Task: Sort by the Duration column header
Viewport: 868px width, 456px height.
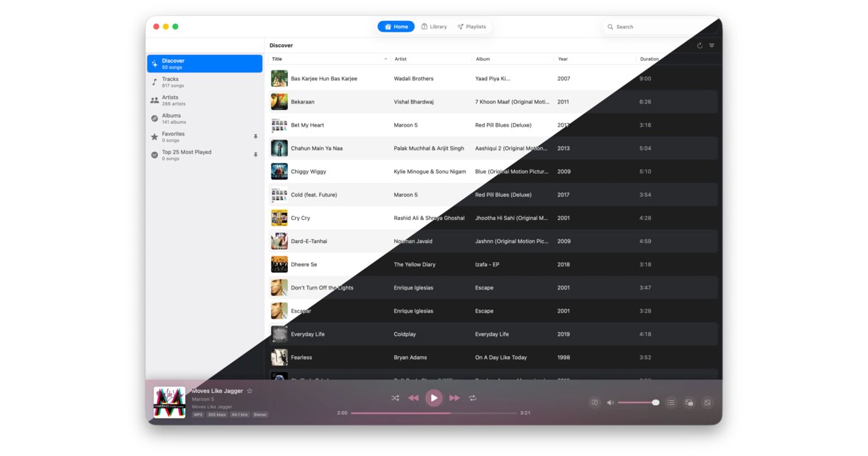Action: point(650,59)
